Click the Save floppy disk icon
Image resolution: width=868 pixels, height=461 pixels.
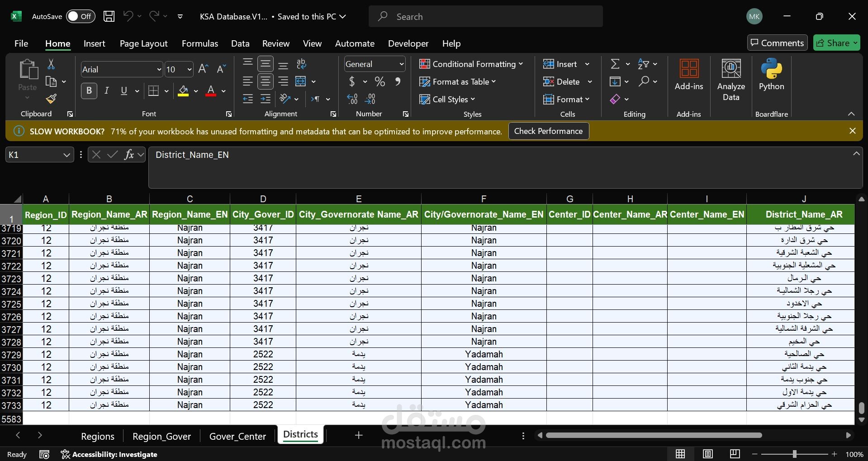[x=109, y=16]
